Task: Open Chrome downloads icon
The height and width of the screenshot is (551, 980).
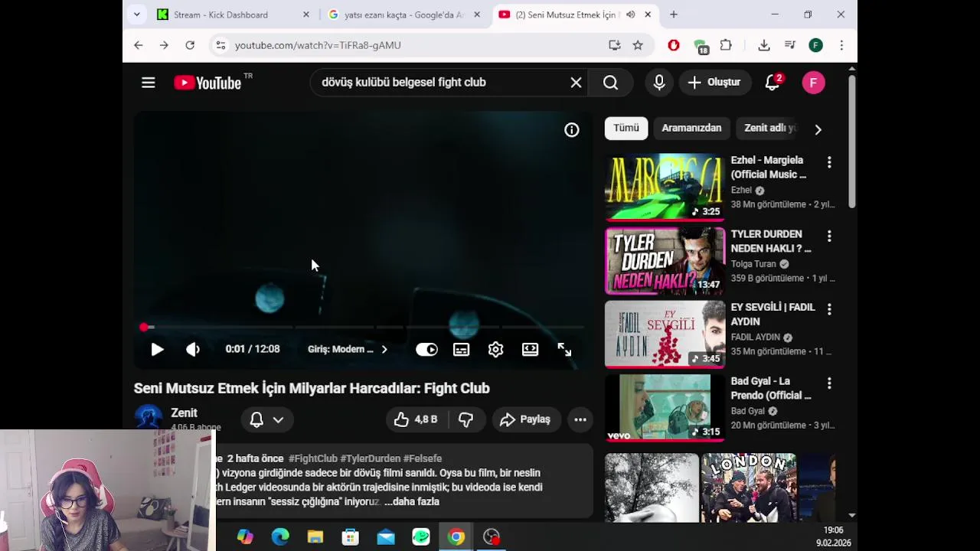Action: point(764,45)
